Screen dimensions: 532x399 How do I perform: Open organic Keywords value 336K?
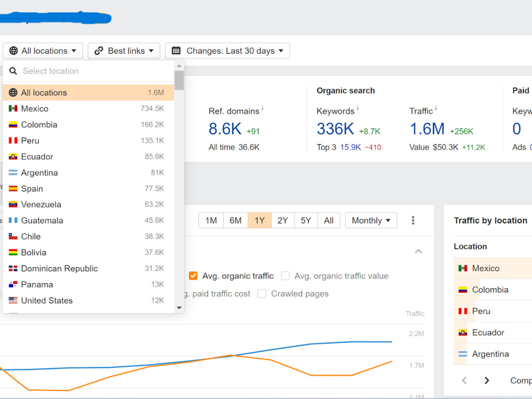[335, 129]
